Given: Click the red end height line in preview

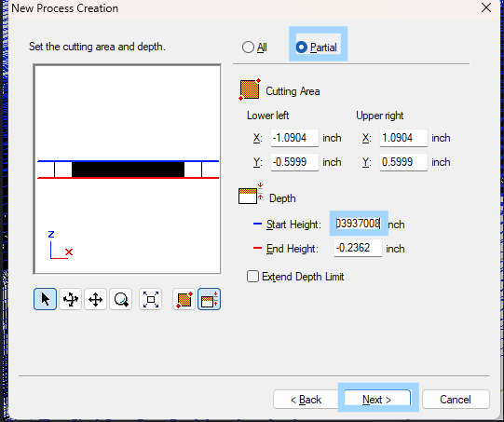Looking at the screenshot, I should pos(129,178).
